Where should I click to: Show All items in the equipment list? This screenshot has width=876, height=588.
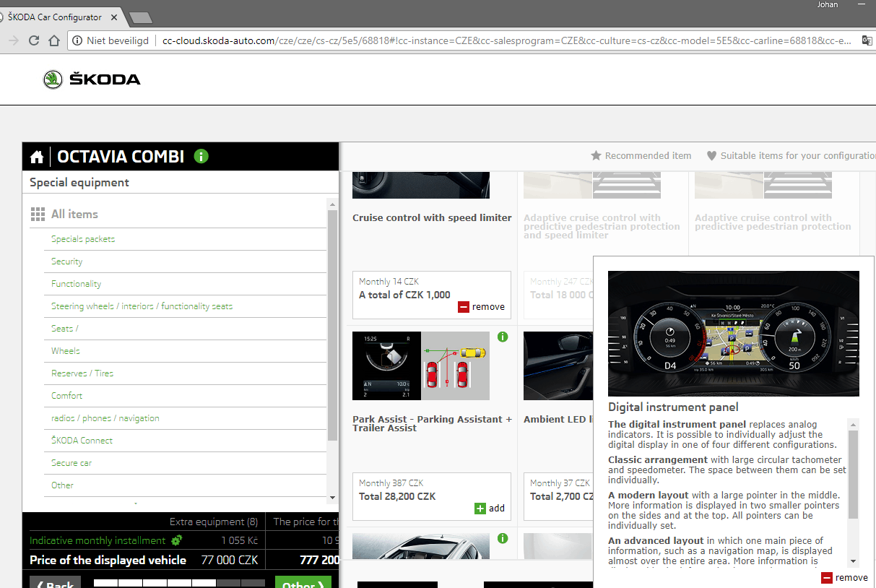[74, 215]
